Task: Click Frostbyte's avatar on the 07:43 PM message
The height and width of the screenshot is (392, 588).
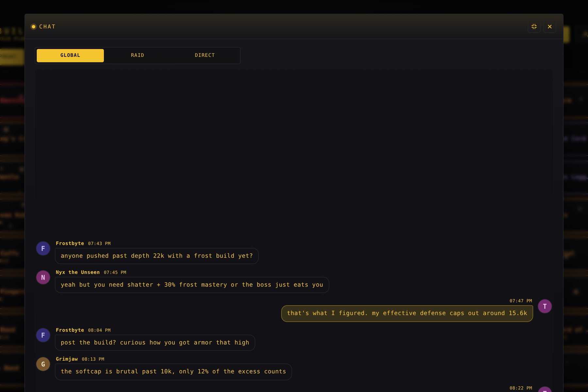Action: (x=43, y=249)
